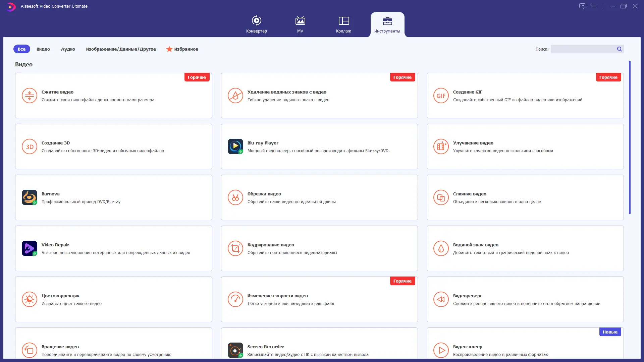Click the video trimmer scissors icon

click(235, 197)
